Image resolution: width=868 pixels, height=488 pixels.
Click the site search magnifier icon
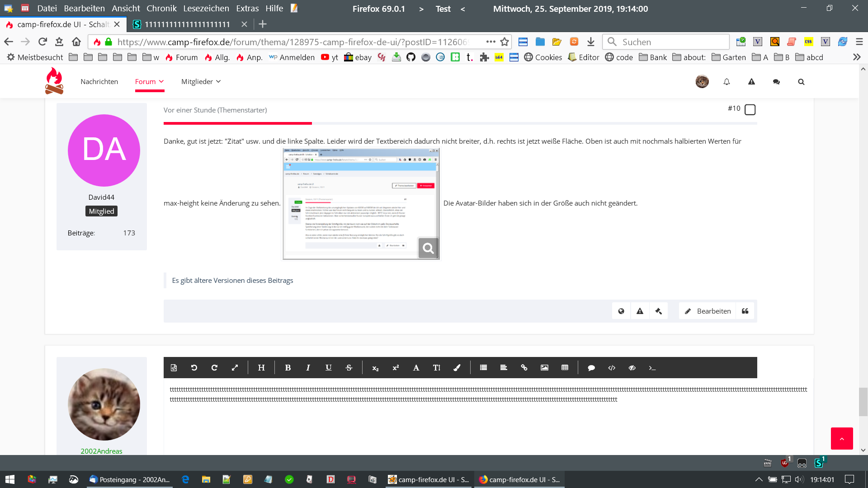[x=801, y=82]
